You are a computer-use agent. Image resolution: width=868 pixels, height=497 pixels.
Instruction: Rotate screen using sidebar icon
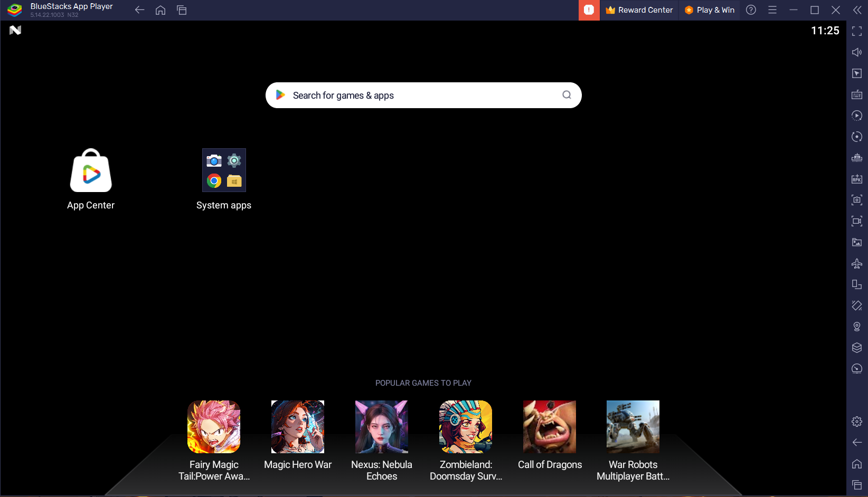point(857,284)
